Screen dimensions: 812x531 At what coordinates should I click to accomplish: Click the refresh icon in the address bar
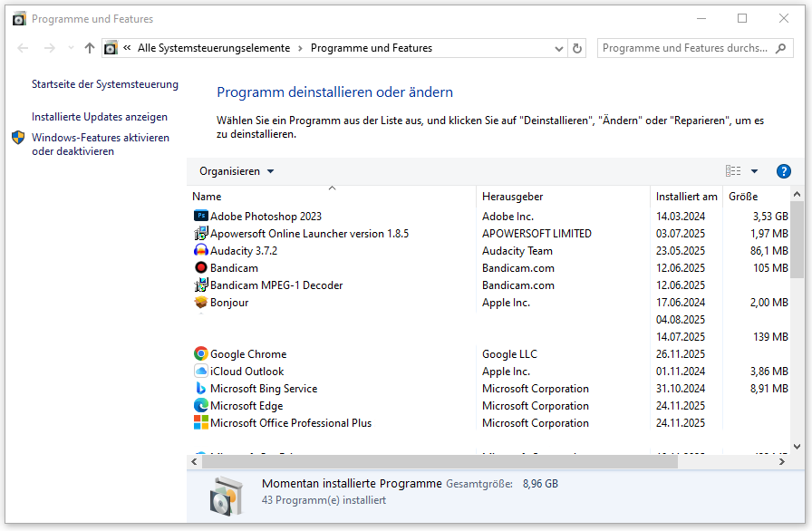(577, 48)
